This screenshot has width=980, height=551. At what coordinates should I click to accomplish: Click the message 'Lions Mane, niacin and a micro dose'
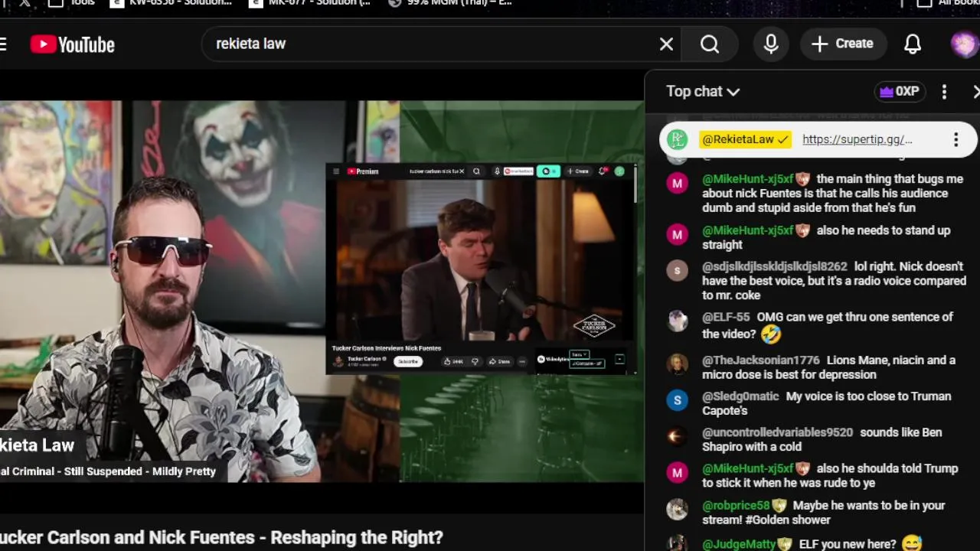pyautogui.click(x=828, y=367)
